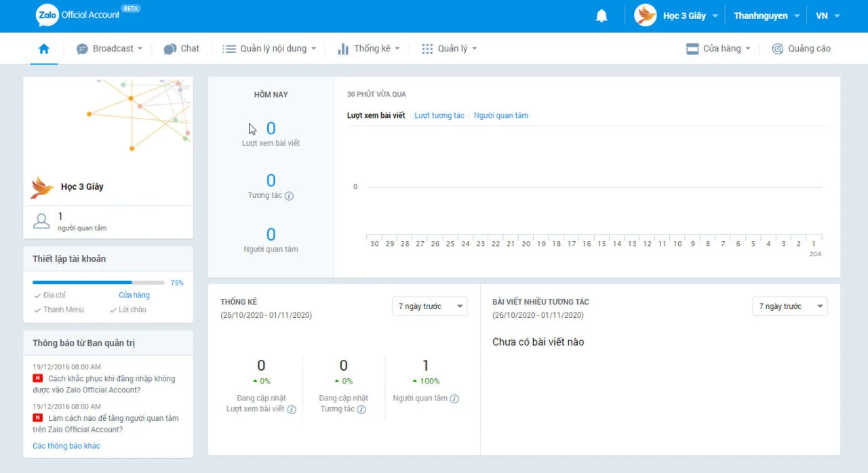Click the Thanh Menu setup item
The height and width of the screenshot is (473, 868).
[59, 310]
